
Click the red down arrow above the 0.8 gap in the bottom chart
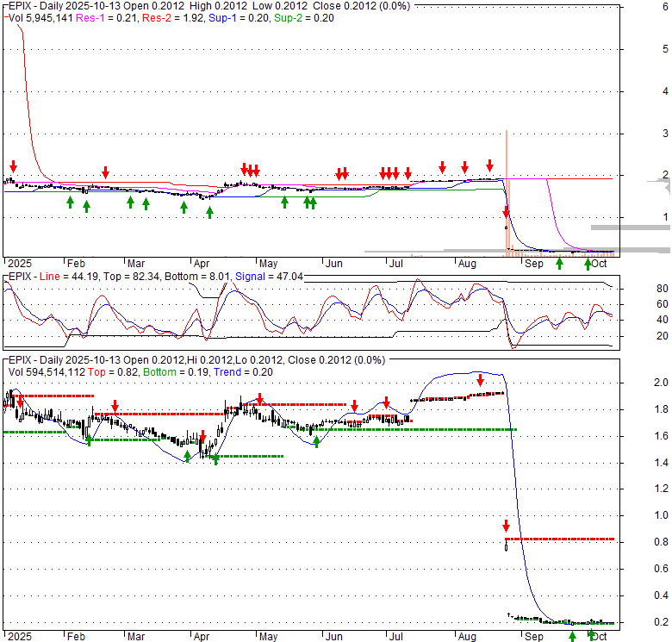[506, 526]
